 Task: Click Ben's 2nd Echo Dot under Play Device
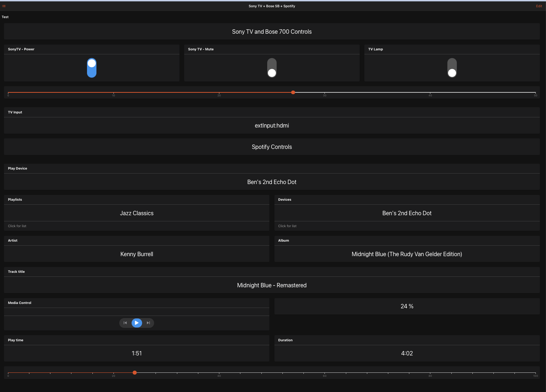click(272, 182)
